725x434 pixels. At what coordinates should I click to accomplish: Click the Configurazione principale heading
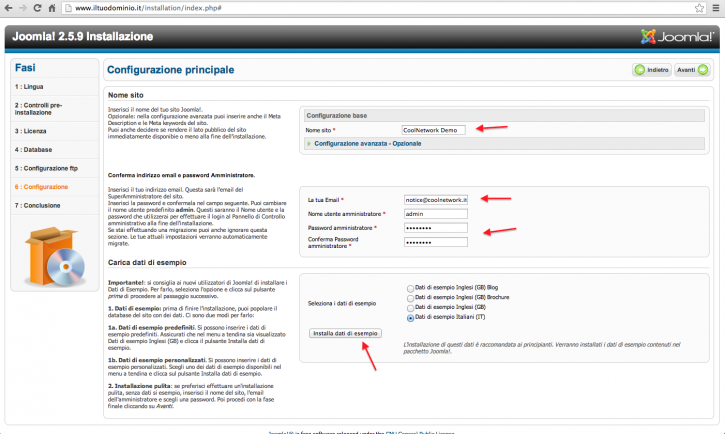click(x=171, y=70)
